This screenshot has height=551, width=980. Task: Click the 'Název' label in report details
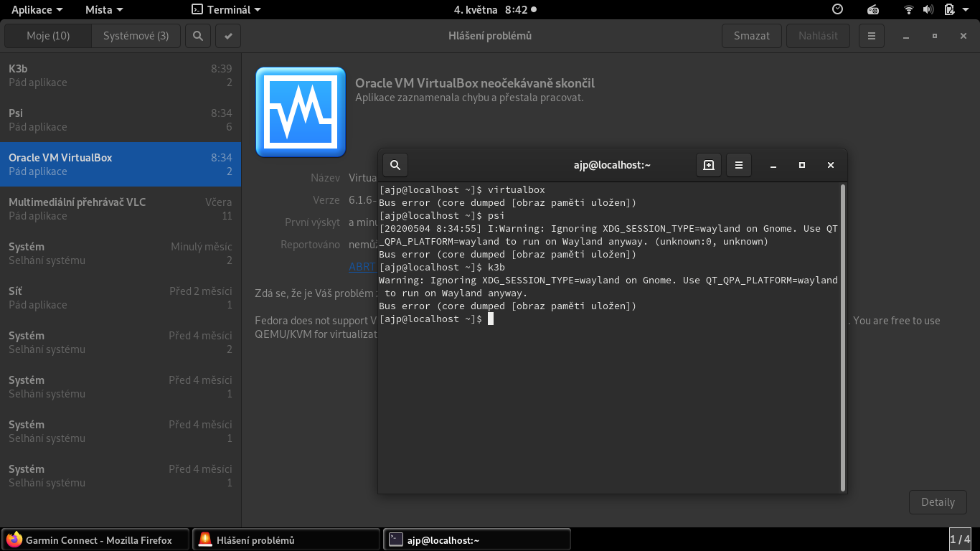tap(325, 178)
